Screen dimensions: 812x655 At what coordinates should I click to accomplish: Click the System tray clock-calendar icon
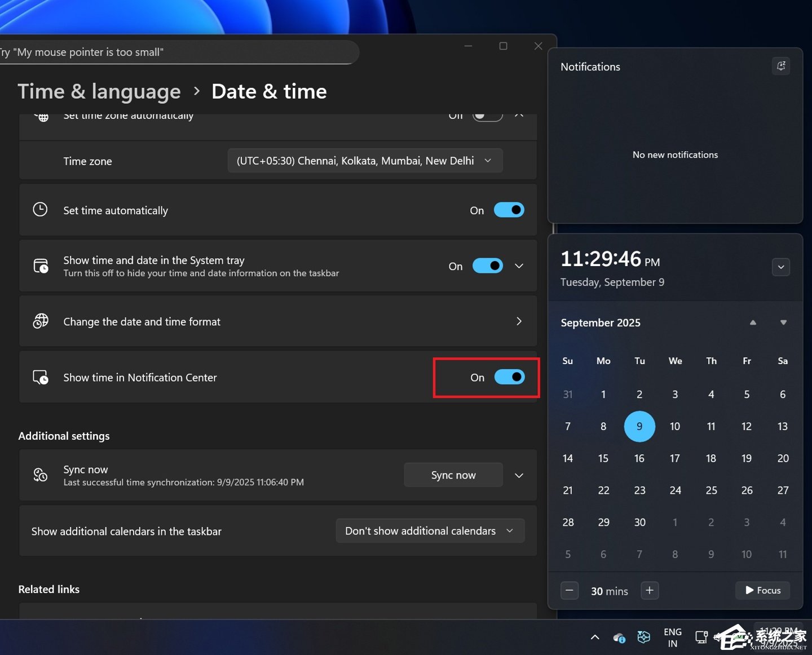(x=41, y=265)
